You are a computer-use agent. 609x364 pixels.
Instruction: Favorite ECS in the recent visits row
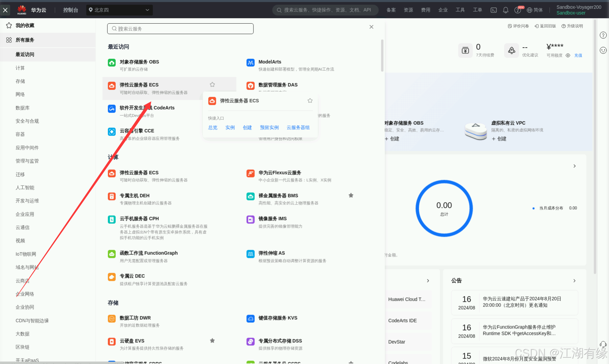coord(212,84)
